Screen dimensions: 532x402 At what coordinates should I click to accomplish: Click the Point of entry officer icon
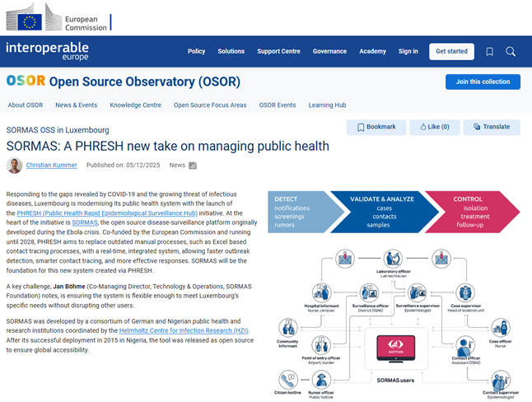point(321,345)
